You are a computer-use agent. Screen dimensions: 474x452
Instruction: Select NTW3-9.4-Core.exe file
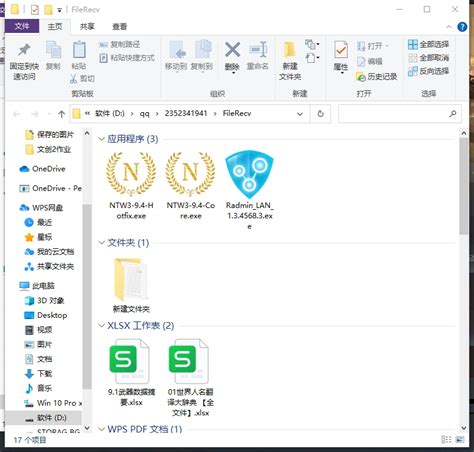pyautogui.click(x=190, y=185)
